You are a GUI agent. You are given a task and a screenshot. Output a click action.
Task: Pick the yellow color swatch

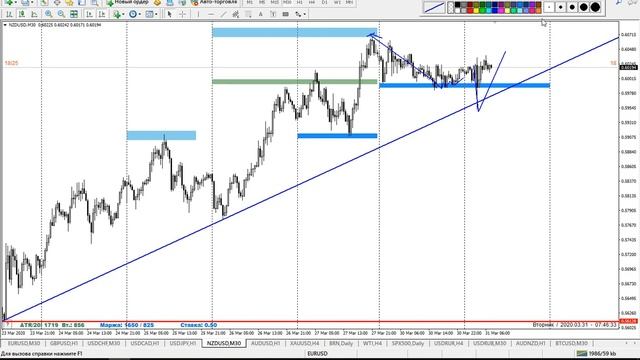[x=476, y=11]
